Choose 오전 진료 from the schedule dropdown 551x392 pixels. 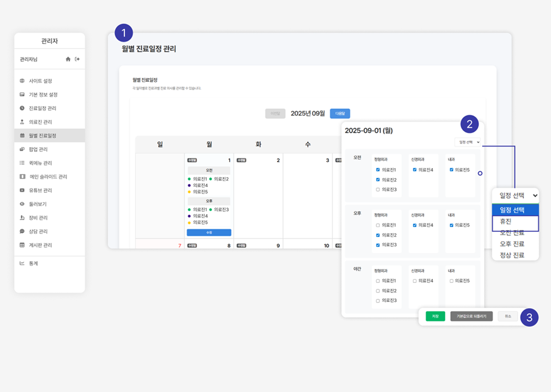click(x=515, y=233)
